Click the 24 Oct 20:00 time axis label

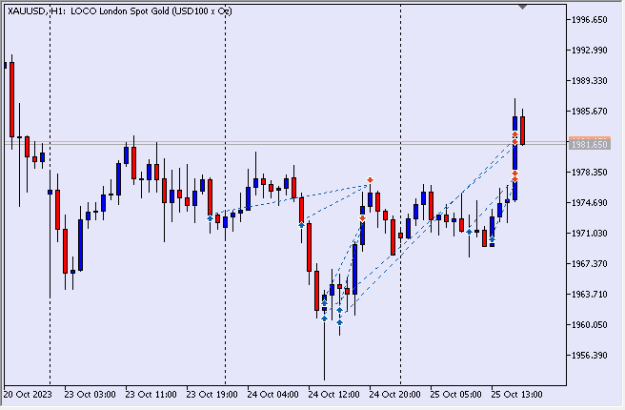click(x=395, y=395)
